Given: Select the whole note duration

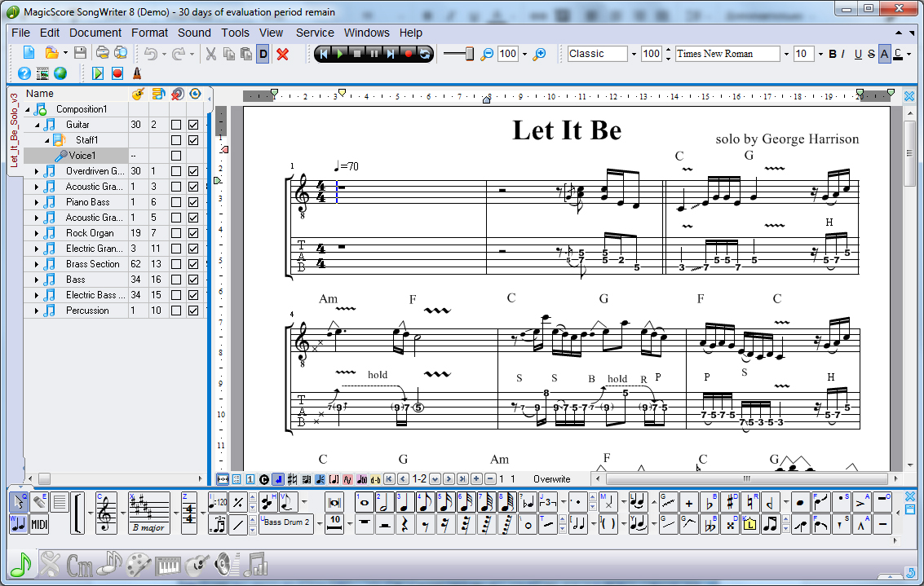Looking at the screenshot, I should pos(365,502).
